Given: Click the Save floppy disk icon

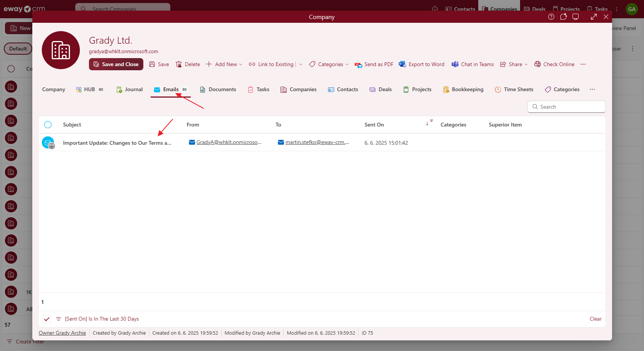Looking at the screenshot, I should (x=152, y=64).
